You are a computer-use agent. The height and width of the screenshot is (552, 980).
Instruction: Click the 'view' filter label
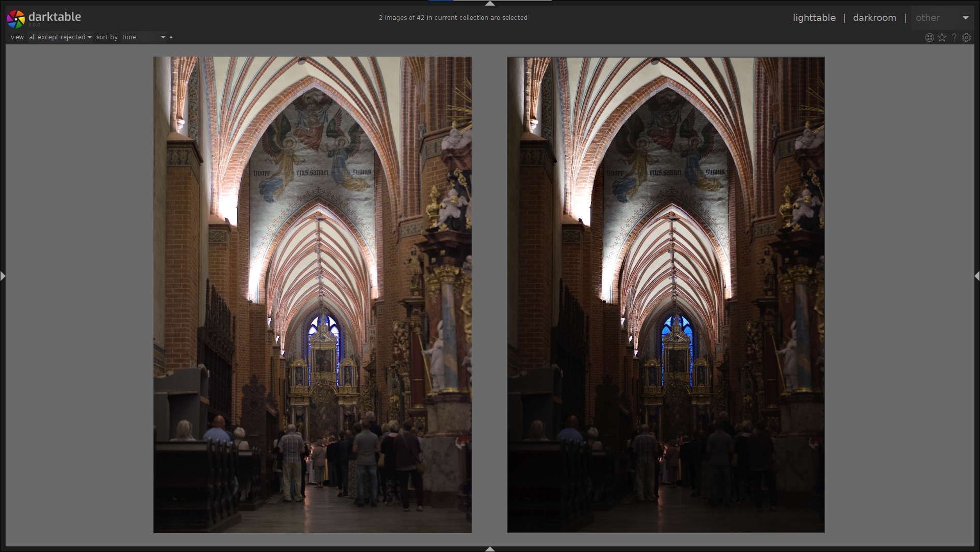click(x=17, y=37)
